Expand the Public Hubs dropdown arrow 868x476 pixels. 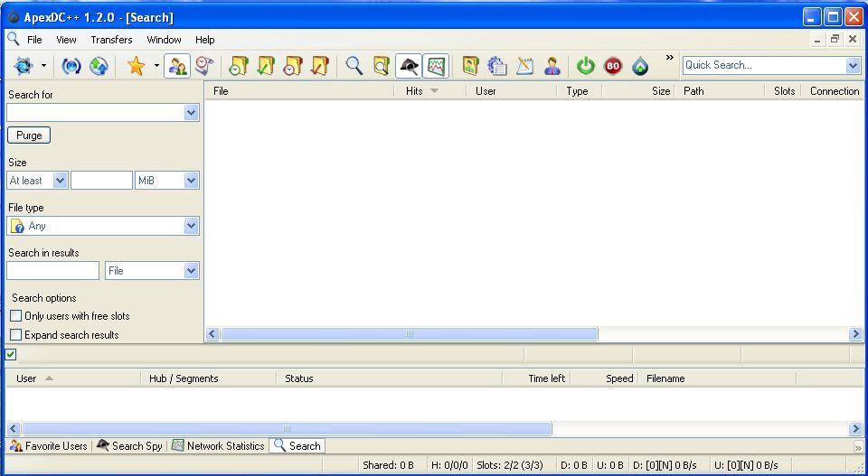pos(43,66)
